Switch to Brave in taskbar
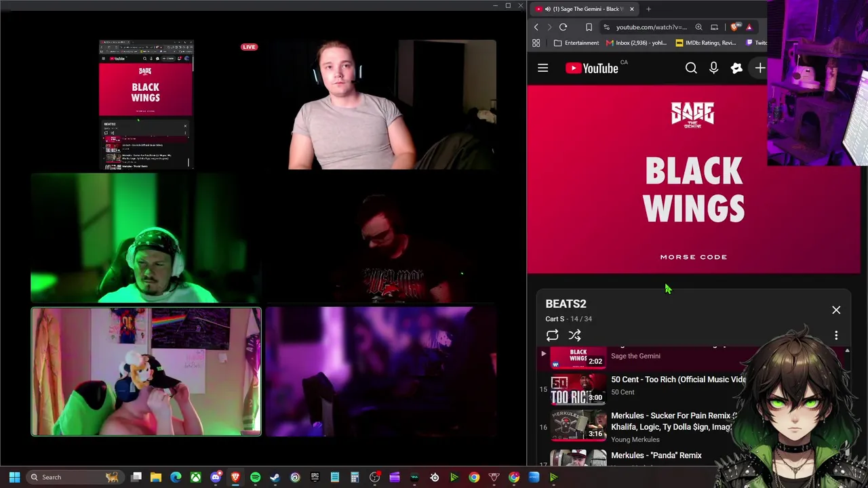Image resolution: width=868 pixels, height=488 pixels. (235, 477)
